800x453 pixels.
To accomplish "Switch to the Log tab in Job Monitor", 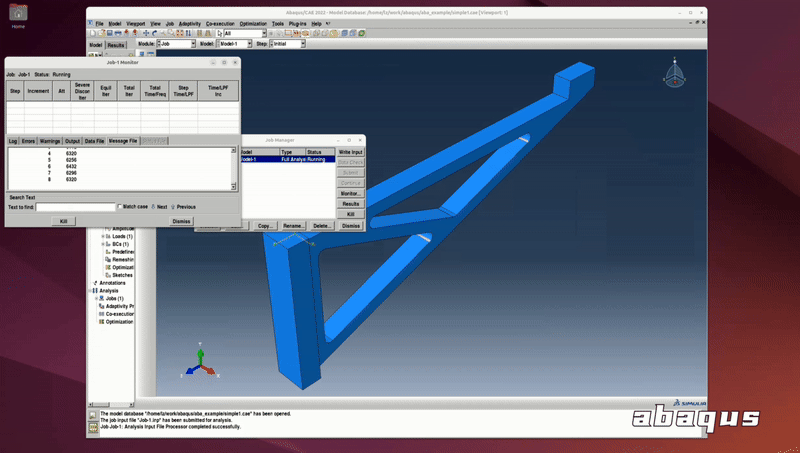I will point(13,141).
